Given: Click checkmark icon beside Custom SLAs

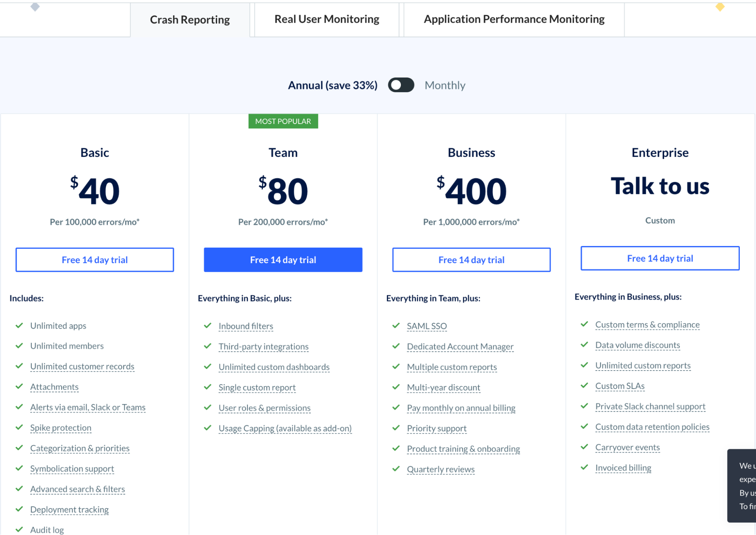Looking at the screenshot, I should click(584, 385).
